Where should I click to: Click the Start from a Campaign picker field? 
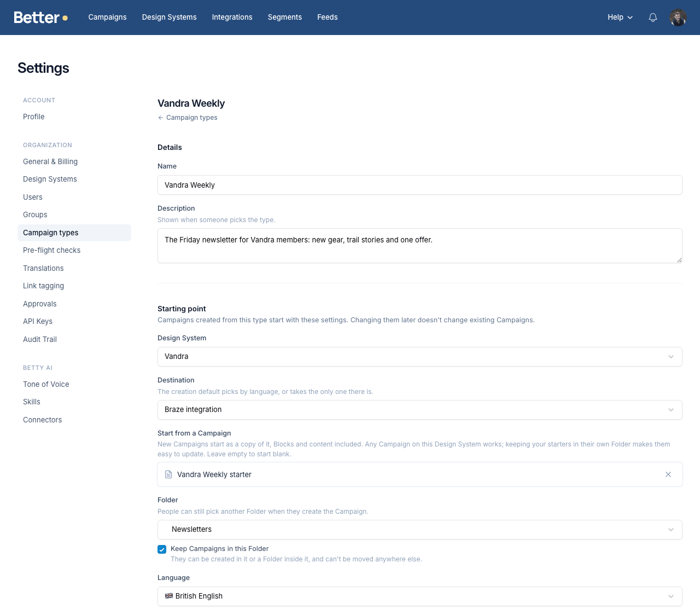click(x=420, y=474)
